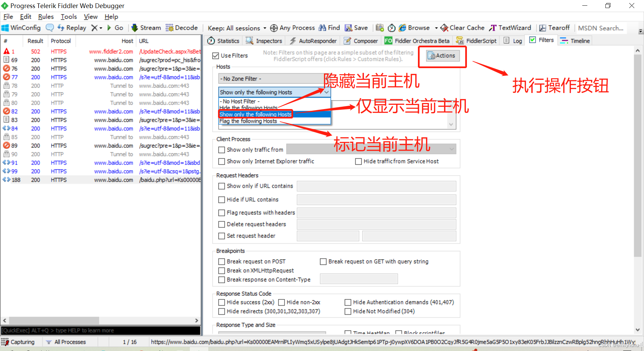
Task: Enable Show only traffic from checkbox
Action: tap(221, 150)
